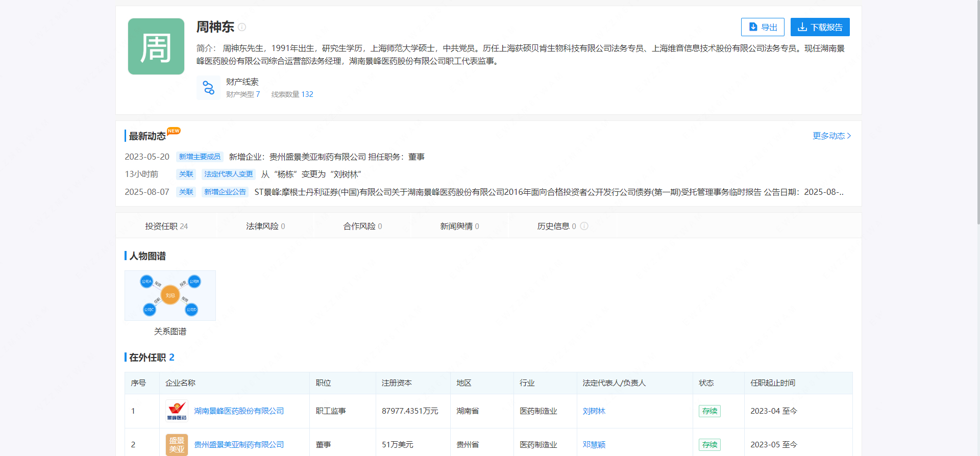Open 更多动态 link

pos(831,136)
